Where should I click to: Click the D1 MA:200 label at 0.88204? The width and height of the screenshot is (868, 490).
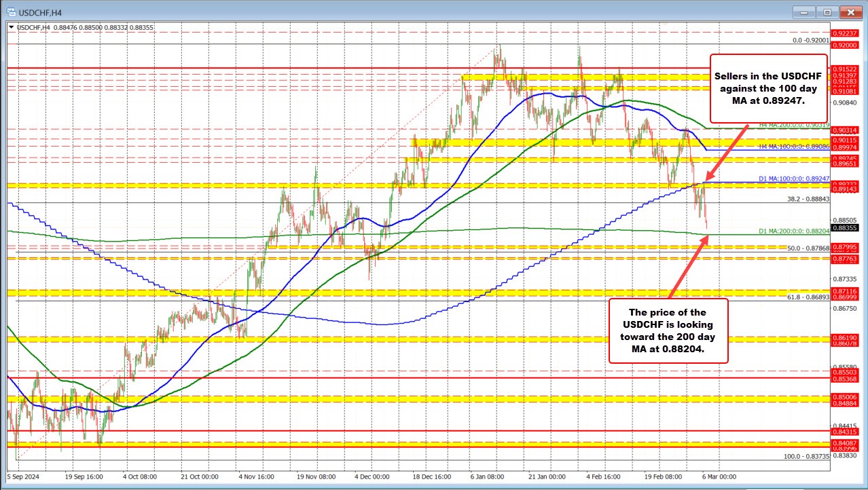793,231
